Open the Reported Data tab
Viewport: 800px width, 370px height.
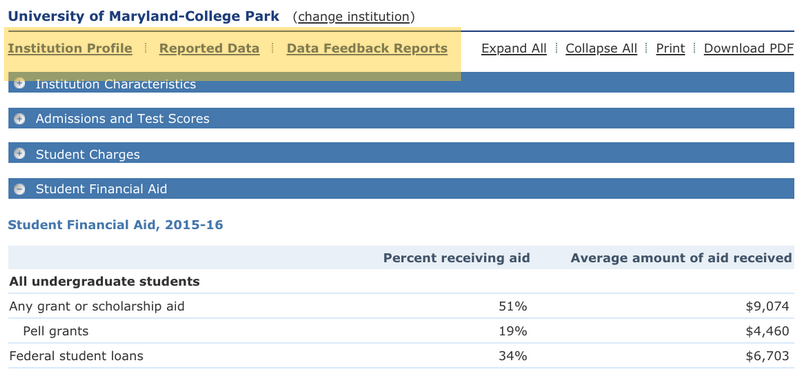click(209, 48)
